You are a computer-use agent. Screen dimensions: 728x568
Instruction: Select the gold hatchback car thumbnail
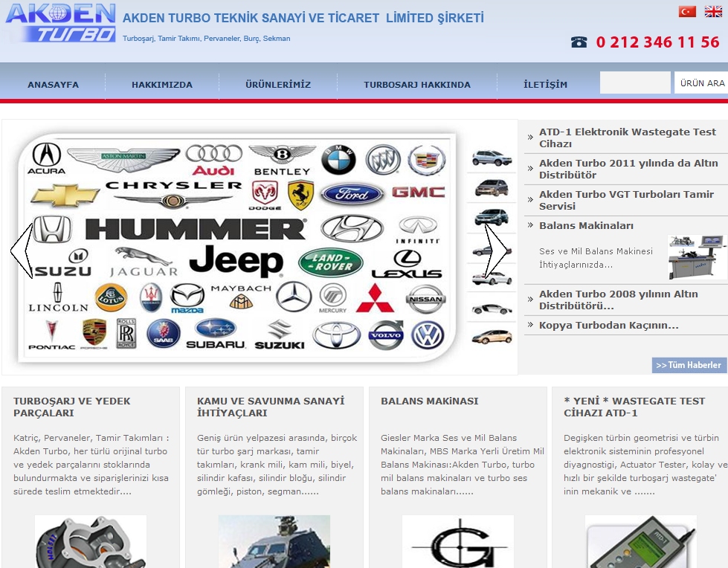492,337
